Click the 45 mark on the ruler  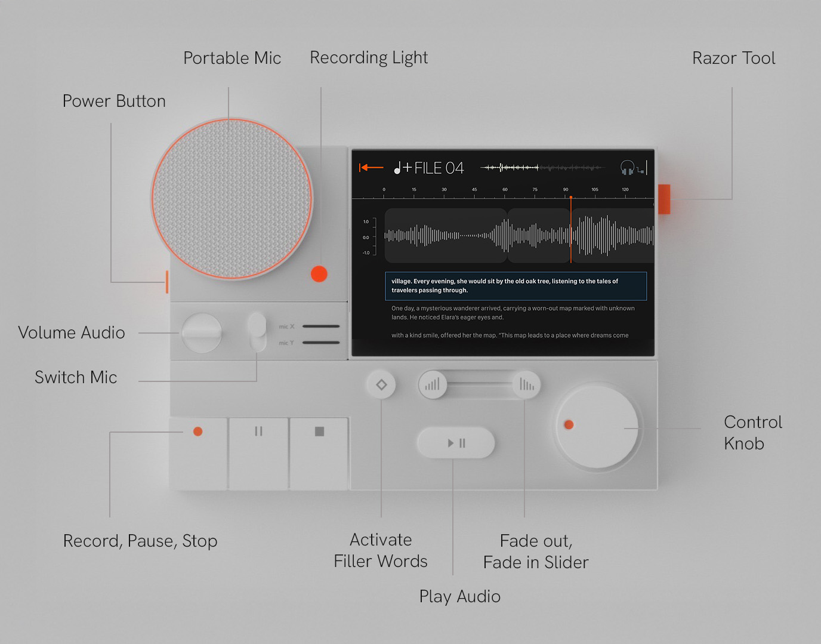point(474,190)
